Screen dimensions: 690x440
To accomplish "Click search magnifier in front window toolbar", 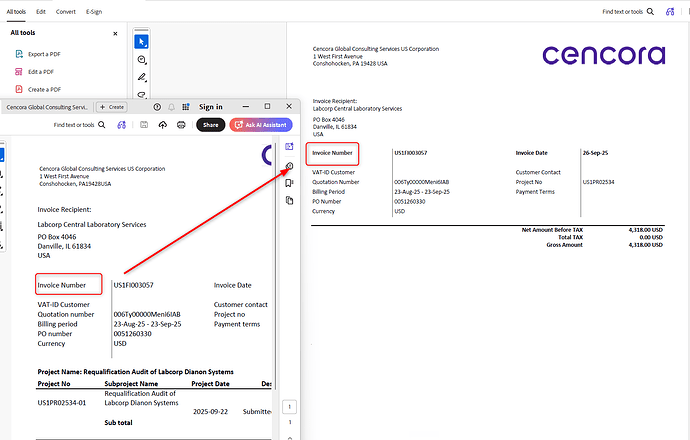I will [102, 125].
